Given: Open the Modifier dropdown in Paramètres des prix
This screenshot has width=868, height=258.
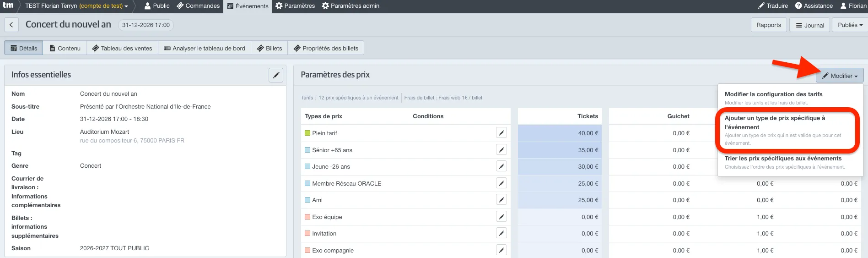Looking at the screenshot, I should point(840,76).
